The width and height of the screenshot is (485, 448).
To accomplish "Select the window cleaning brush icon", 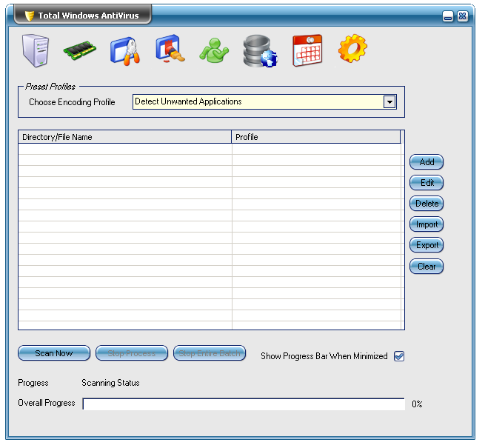I will pyautogui.click(x=170, y=49).
